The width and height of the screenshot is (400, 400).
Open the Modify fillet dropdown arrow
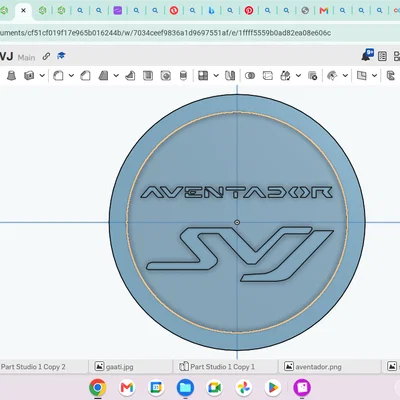click(x=345, y=76)
